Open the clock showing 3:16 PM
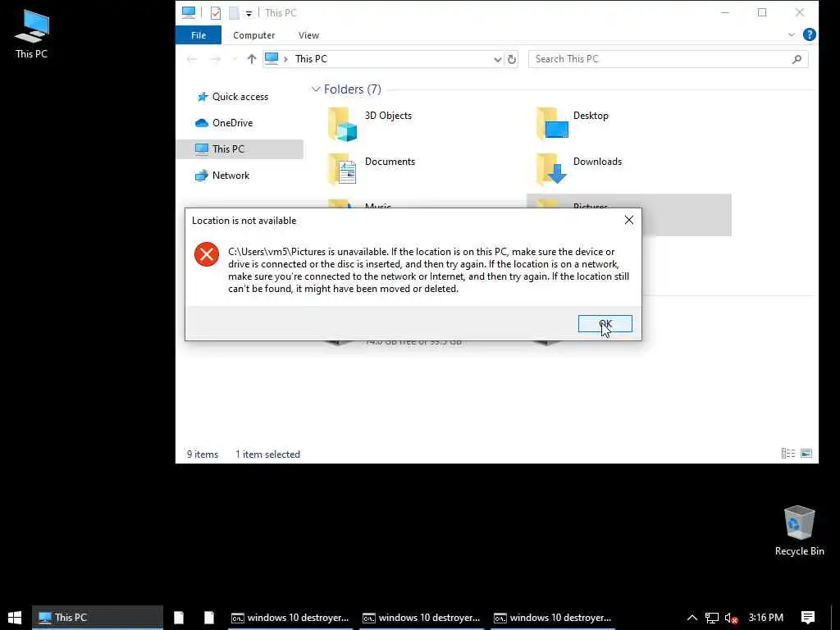This screenshot has height=630, width=840. click(x=766, y=618)
